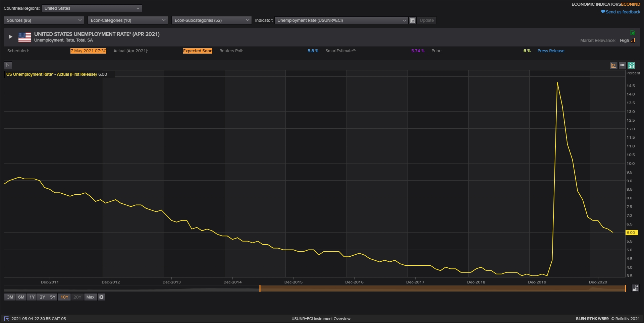Image resolution: width=644 pixels, height=323 pixels.
Task: Open the Countries/Regions United States dropdown
Action: [92, 8]
